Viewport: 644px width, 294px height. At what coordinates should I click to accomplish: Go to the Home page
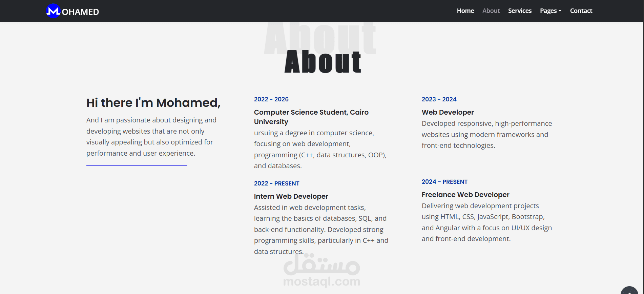[x=465, y=11]
